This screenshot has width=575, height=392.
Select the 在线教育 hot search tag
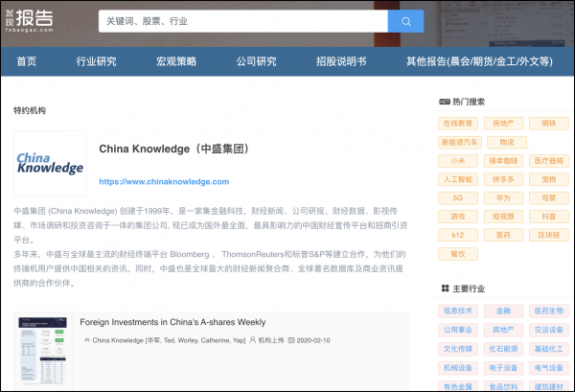tap(458, 124)
